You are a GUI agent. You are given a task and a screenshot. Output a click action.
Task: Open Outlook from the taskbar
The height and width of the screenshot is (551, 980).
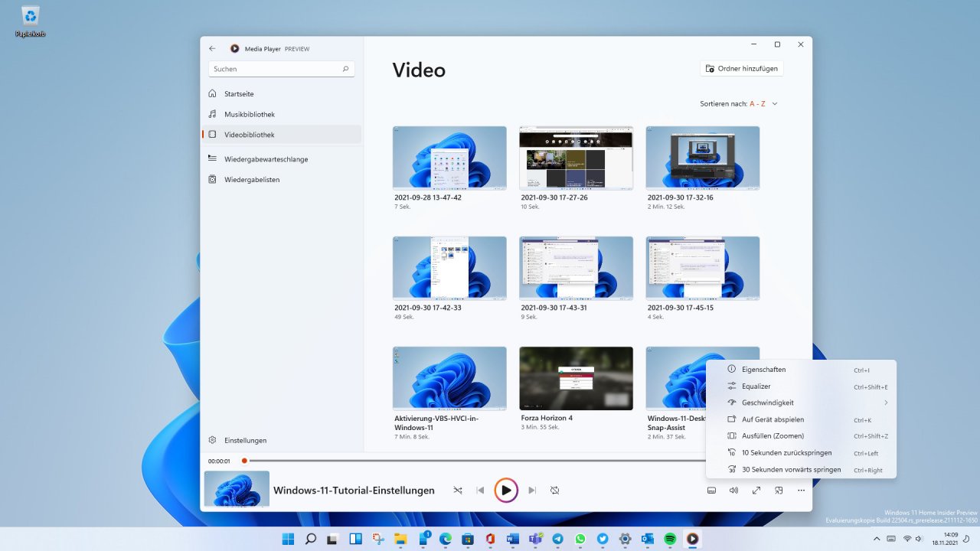648,539
